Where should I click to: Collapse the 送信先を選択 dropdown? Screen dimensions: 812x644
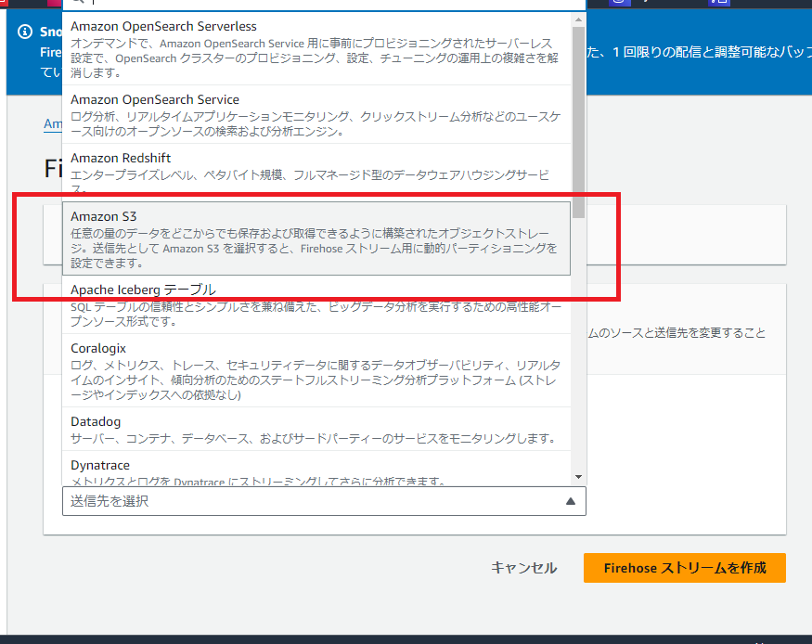click(x=324, y=500)
